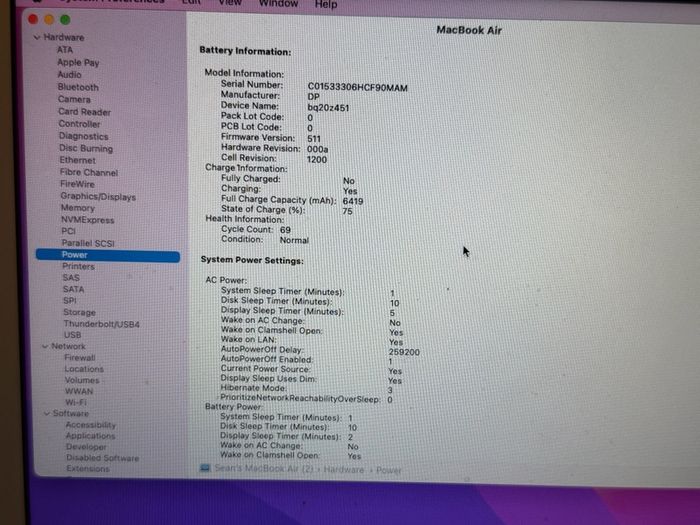Click Sean's MacBook Air in path bar

coord(264,468)
